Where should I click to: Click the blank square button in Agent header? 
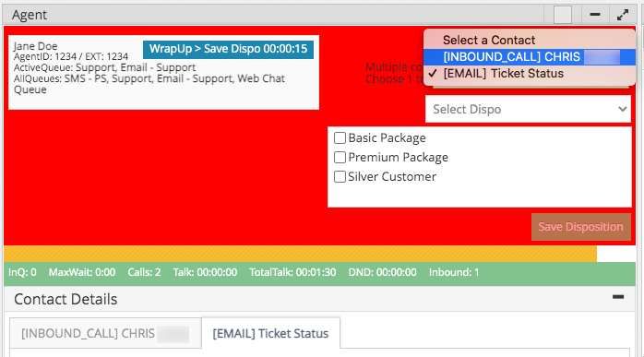[563, 15]
